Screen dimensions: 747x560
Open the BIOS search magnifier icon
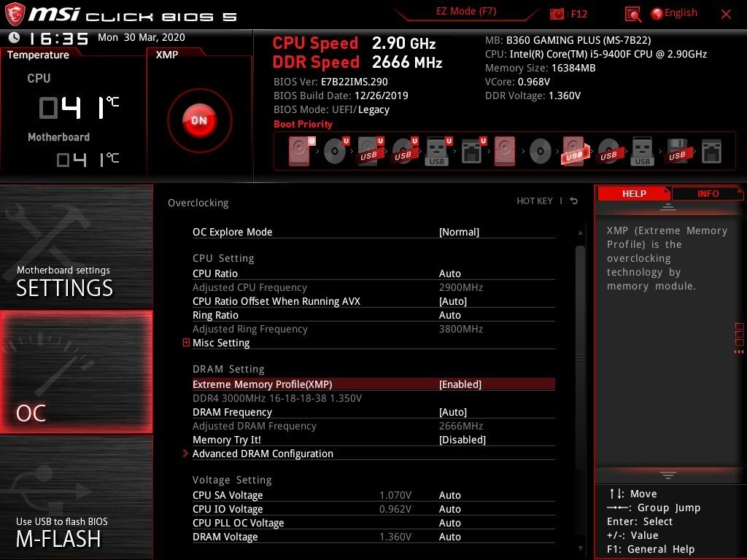pyautogui.click(x=632, y=15)
